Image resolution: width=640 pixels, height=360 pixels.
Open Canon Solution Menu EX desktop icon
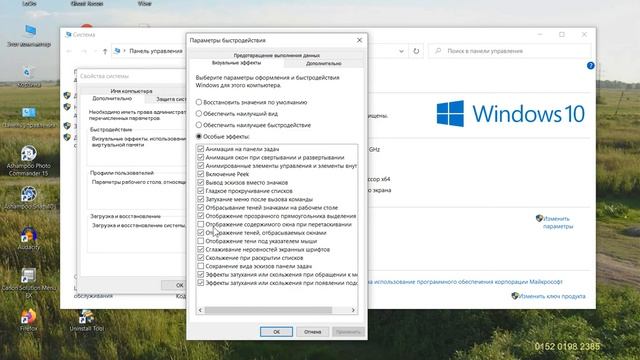29,283
